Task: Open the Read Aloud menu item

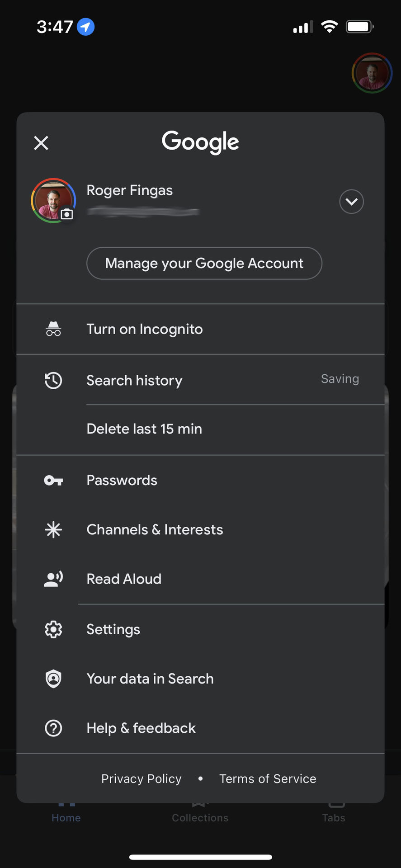Action: click(x=124, y=579)
